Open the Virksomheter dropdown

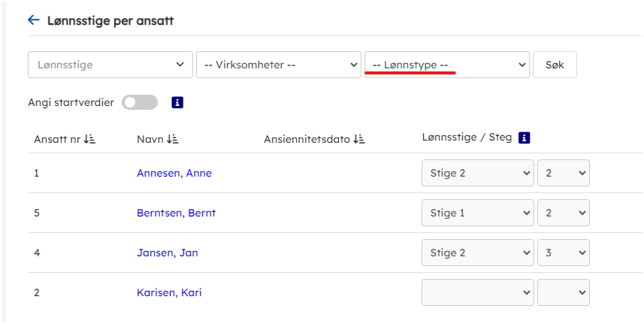(278, 65)
